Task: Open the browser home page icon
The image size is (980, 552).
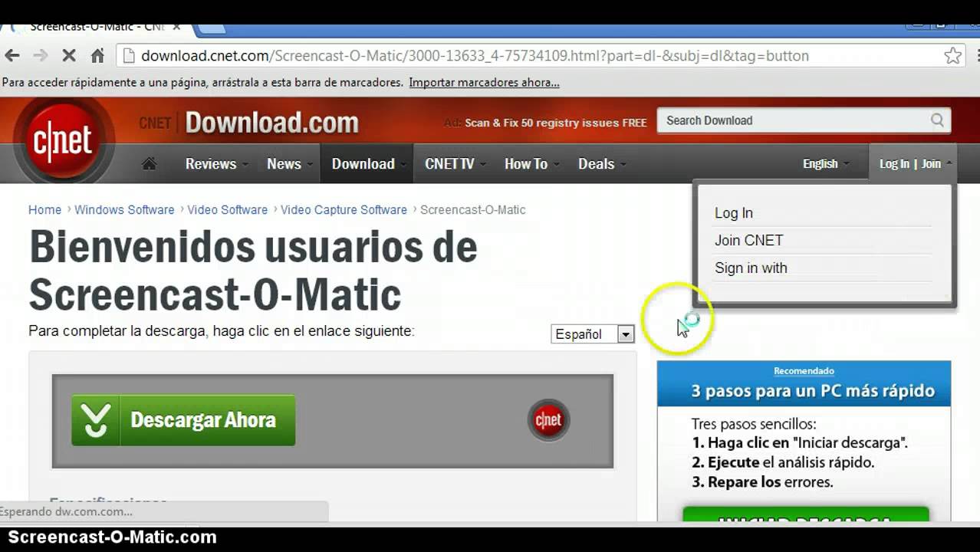Action: [97, 55]
